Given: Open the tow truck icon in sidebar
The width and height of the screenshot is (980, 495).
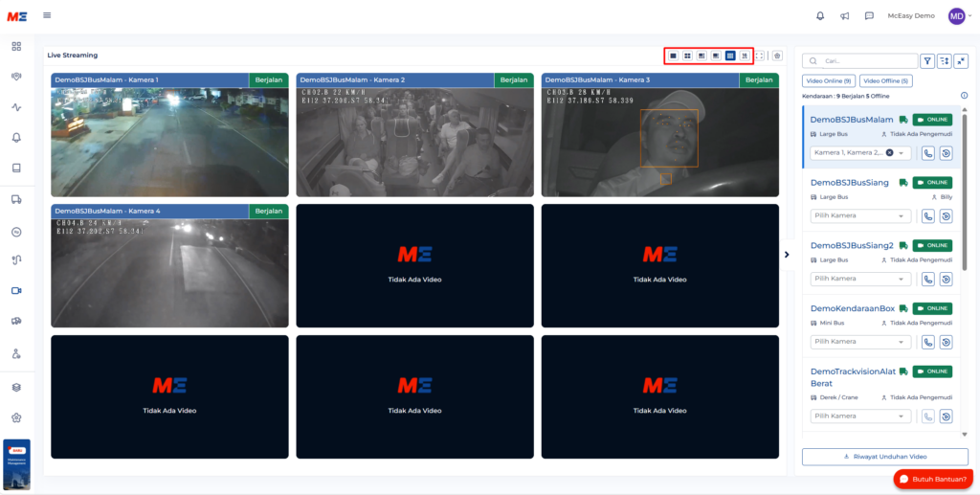Looking at the screenshot, I should click(17, 321).
